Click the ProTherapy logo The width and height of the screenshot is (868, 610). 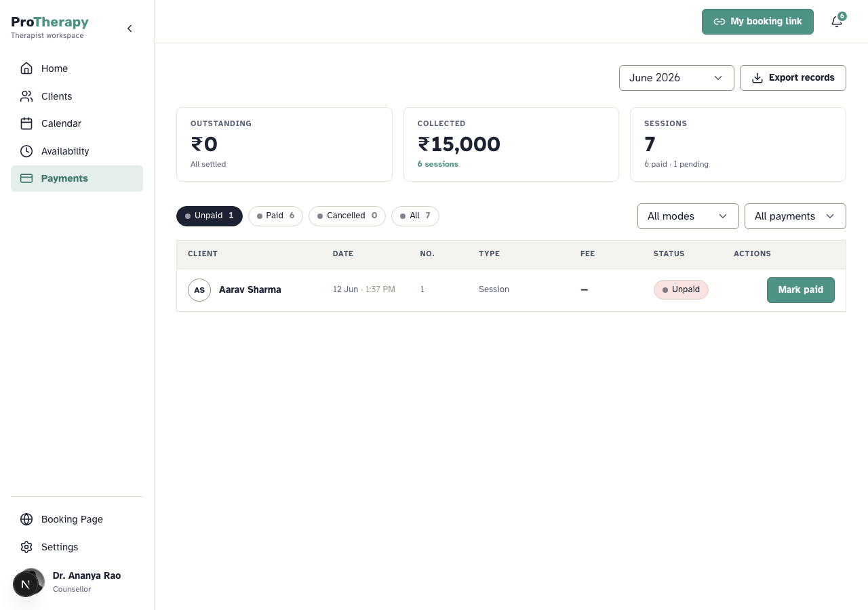[50, 22]
